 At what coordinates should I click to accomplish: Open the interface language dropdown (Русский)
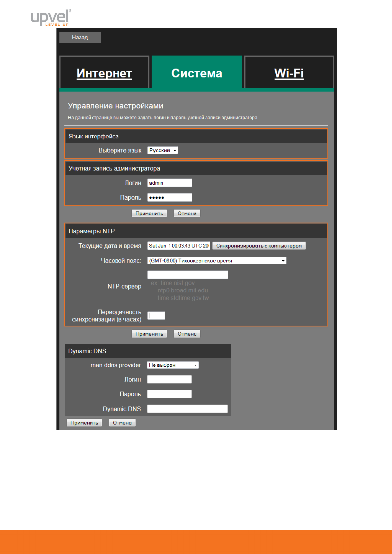tap(163, 150)
